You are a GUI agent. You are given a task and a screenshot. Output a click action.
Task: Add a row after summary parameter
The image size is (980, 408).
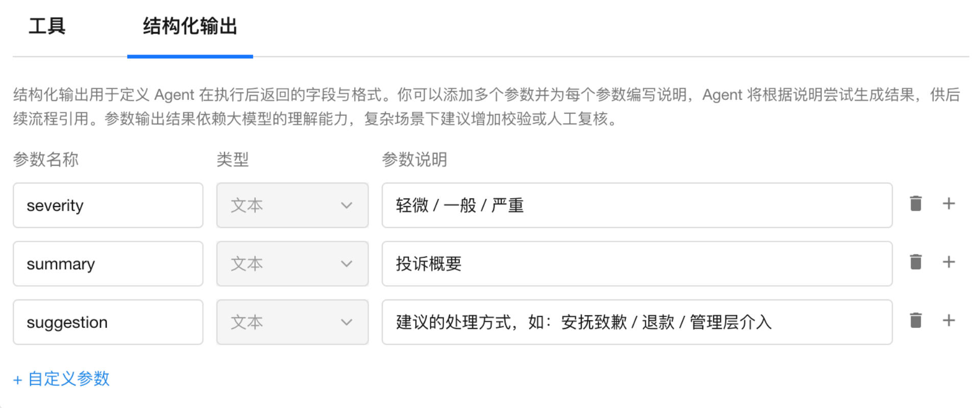(x=948, y=262)
